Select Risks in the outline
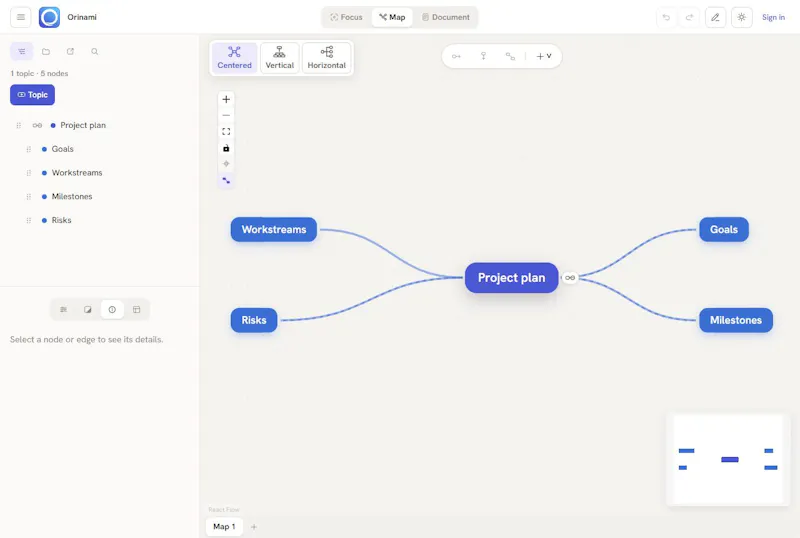 coord(62,220)
